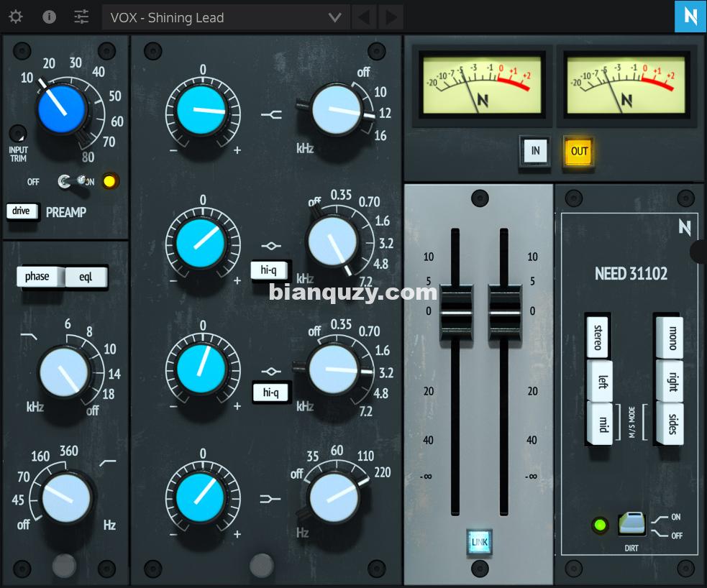
Task: Click the left VU meter
Action: tap(482, 84)
